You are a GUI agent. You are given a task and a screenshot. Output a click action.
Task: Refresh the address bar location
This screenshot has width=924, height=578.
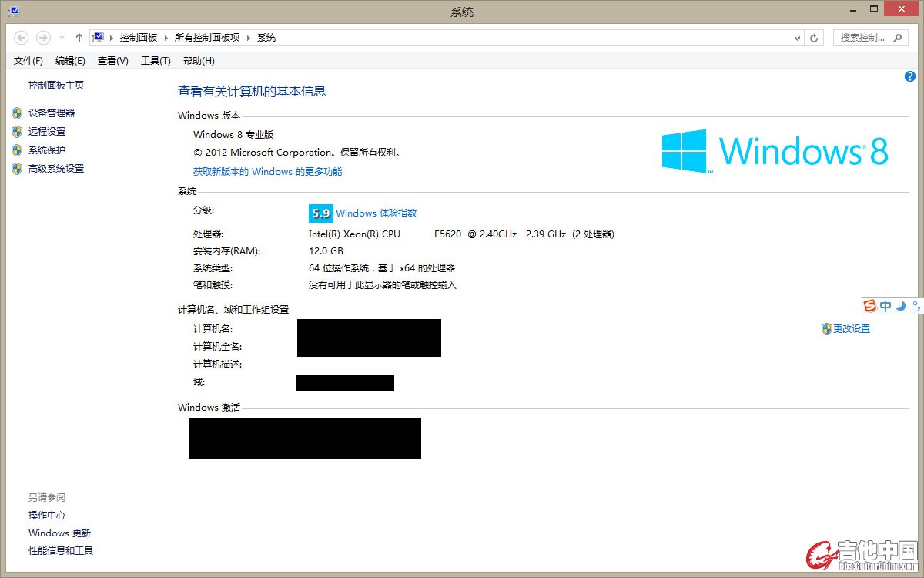click(815, 38)
